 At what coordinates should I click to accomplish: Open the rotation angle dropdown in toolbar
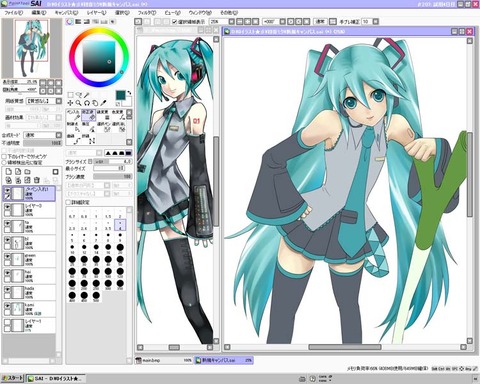(282, 22)
